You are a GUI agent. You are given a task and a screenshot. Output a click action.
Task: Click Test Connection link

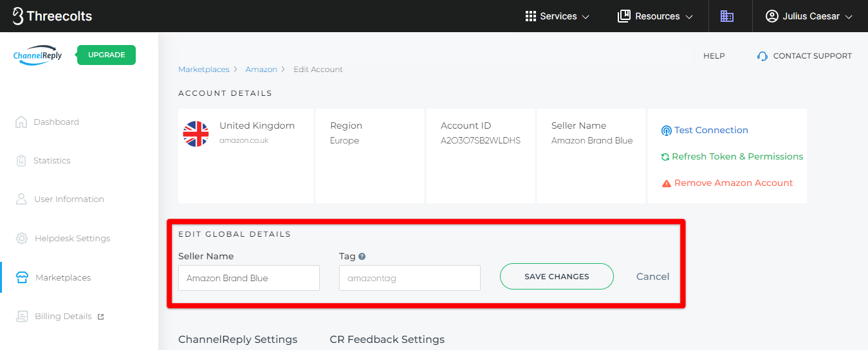pos(711,130)
